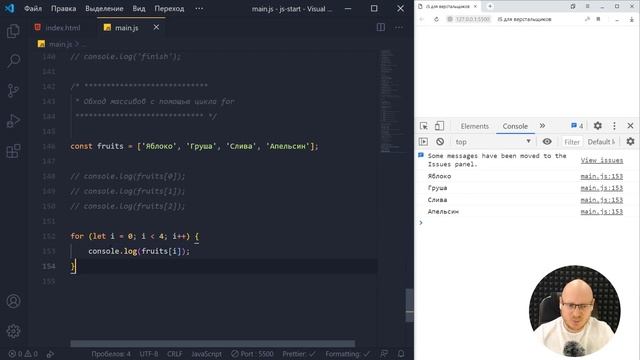640x360 pixels.
Task: Open main.js:153 link beside Груша
Action: [602, 188]
